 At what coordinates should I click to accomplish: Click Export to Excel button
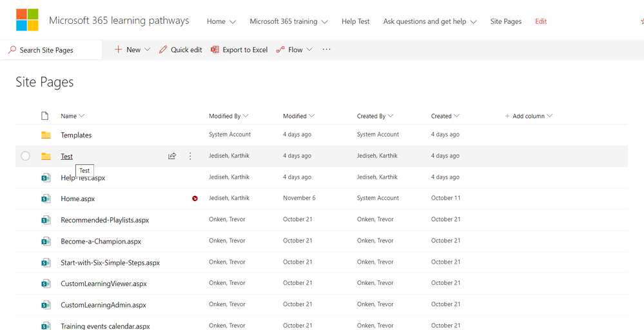point(239,50)
